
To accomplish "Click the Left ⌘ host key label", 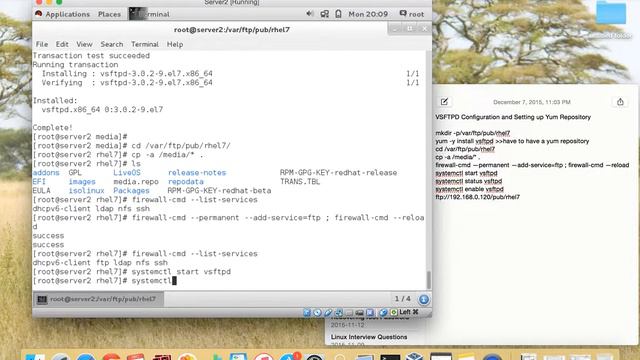I will [x=409, y=312].
